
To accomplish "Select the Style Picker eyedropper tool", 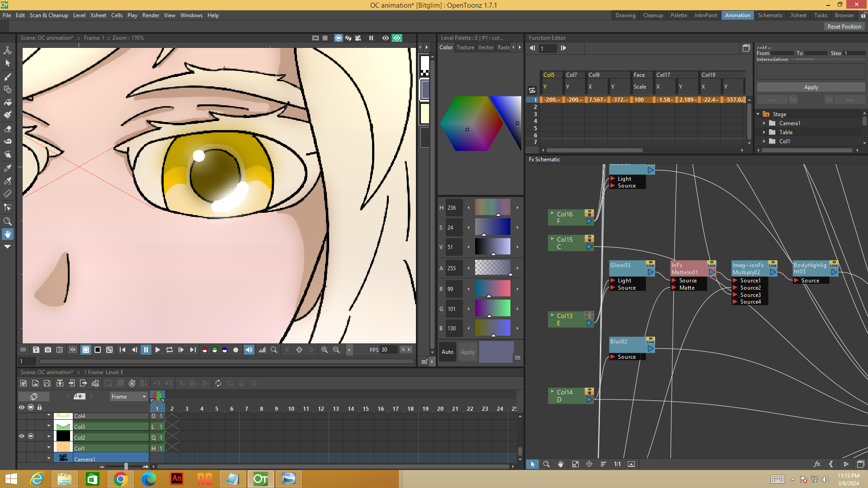I will tap(8, 168).
